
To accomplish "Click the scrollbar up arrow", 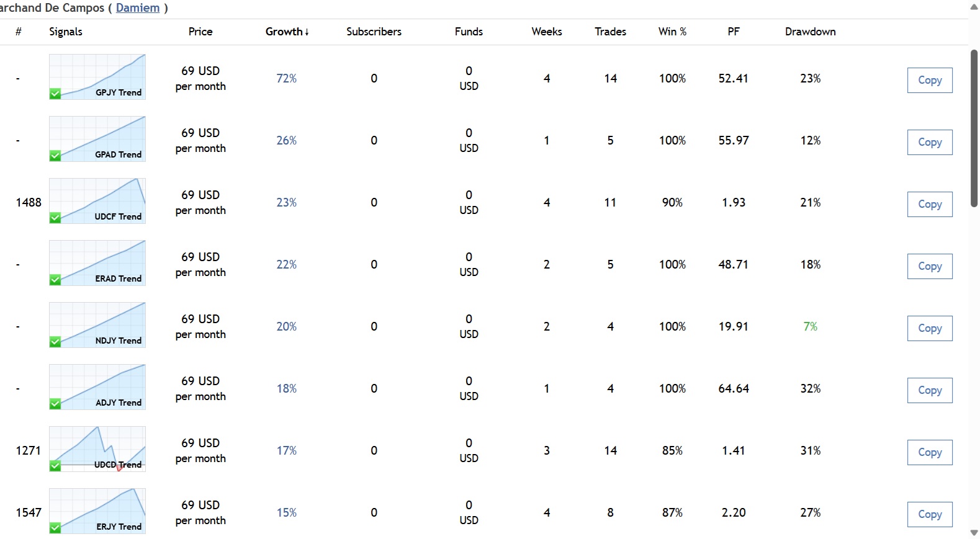I will tap(974, 7).
